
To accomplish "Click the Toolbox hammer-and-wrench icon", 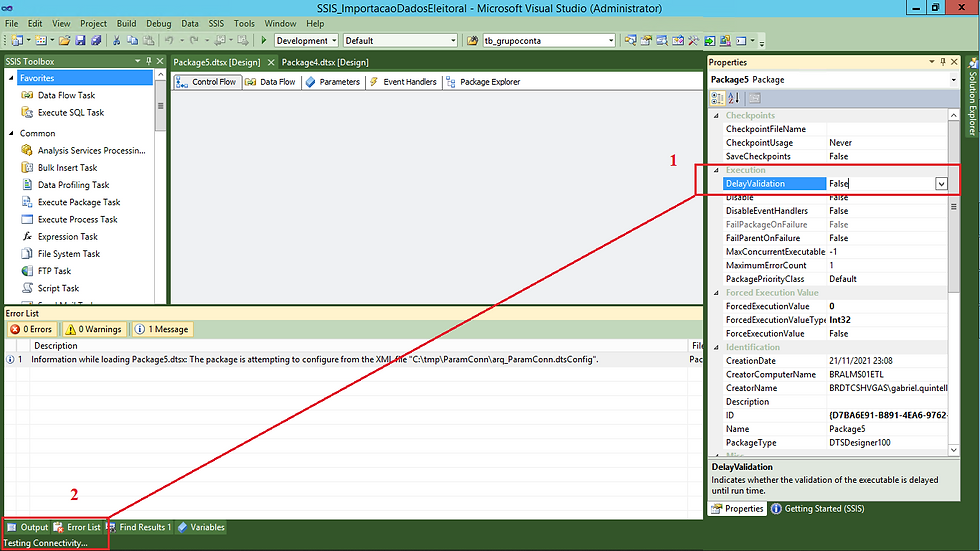I will (694, 41).
